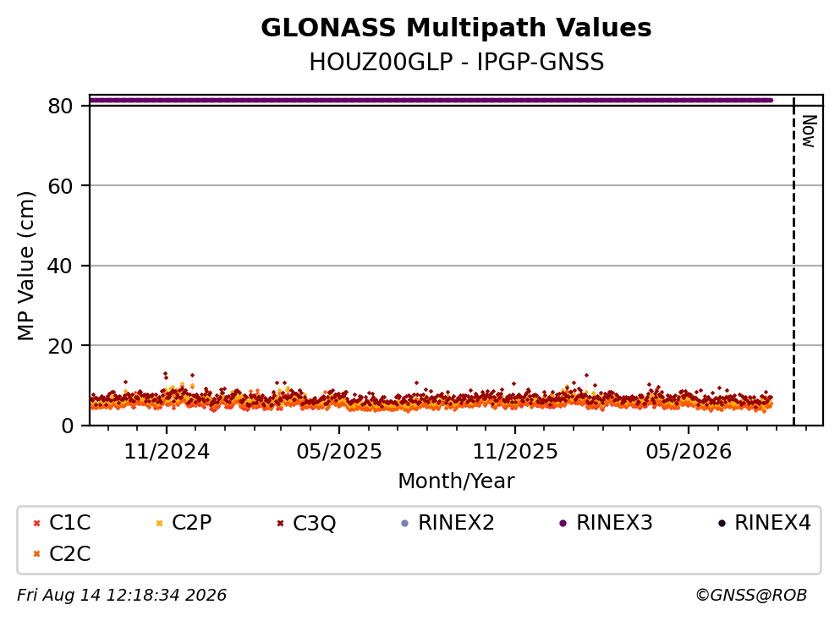Click the HOUZ00GLP - IPGP-GNSS subtitle

[x=457, y=62]
